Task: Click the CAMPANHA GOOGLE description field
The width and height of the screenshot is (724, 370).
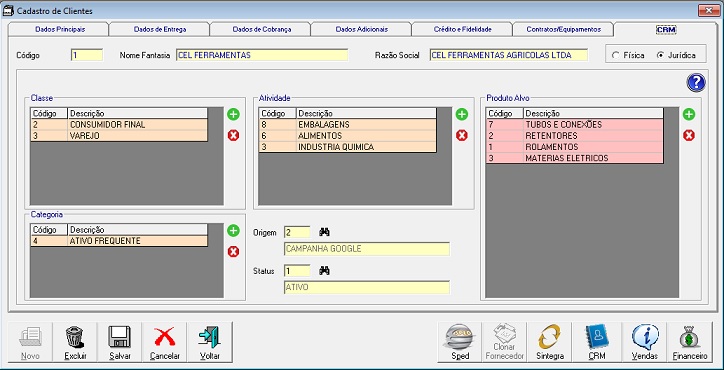Action: (x=367, y=249)
